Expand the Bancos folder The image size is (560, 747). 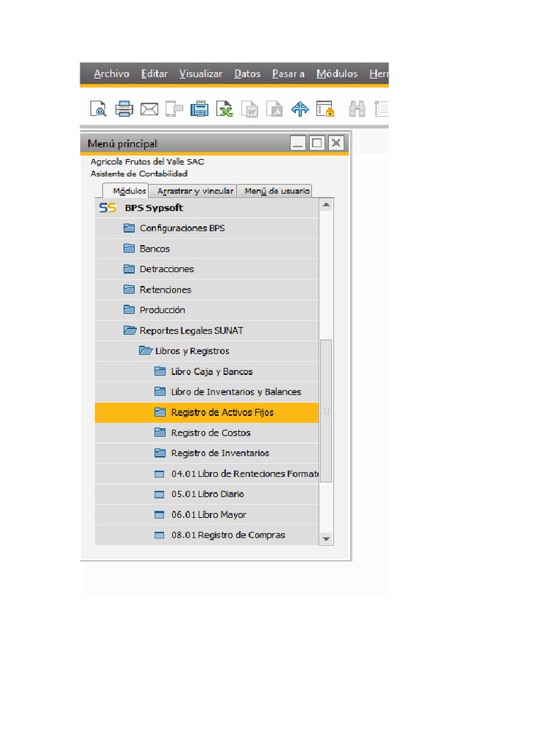coord(206,249)
